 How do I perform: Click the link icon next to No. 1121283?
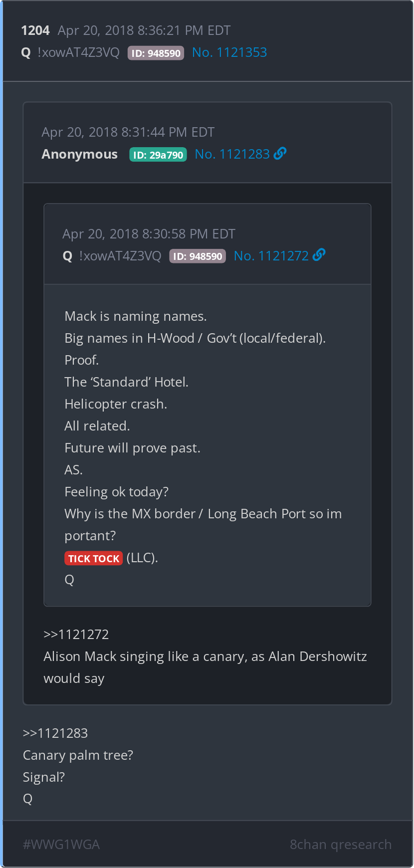click(280, 154)
